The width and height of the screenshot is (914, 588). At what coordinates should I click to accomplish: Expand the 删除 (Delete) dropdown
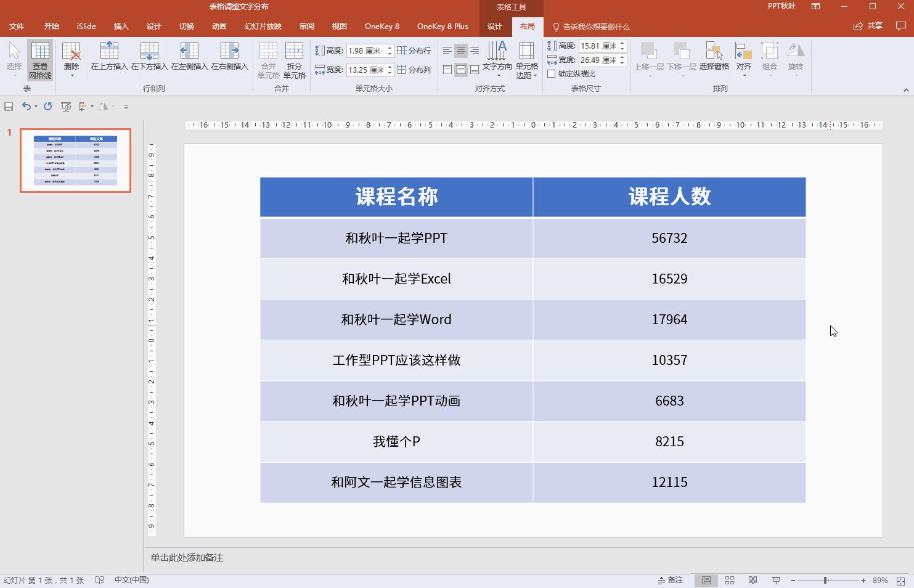71,74
